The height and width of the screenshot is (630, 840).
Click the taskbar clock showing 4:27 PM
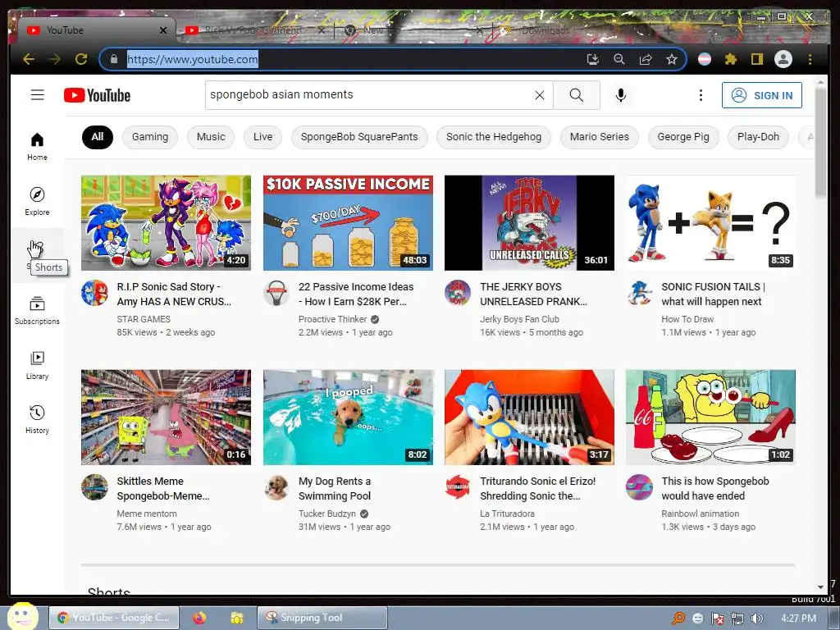798,619
